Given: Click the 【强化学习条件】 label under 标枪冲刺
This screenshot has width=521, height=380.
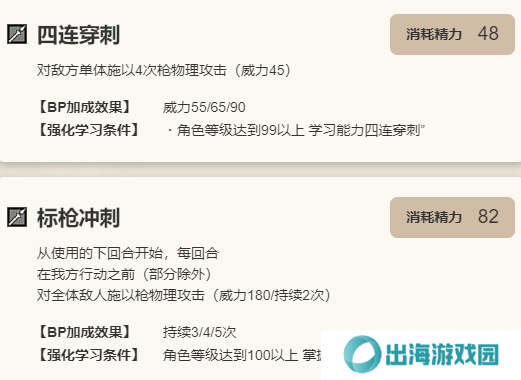Looking at the screenshot, I should (x=88, y=355).
